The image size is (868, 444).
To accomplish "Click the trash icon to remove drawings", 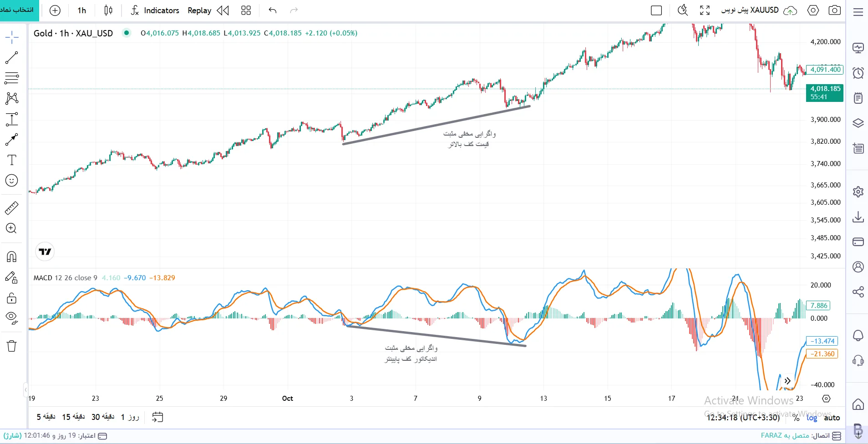I will pos(12,346).
